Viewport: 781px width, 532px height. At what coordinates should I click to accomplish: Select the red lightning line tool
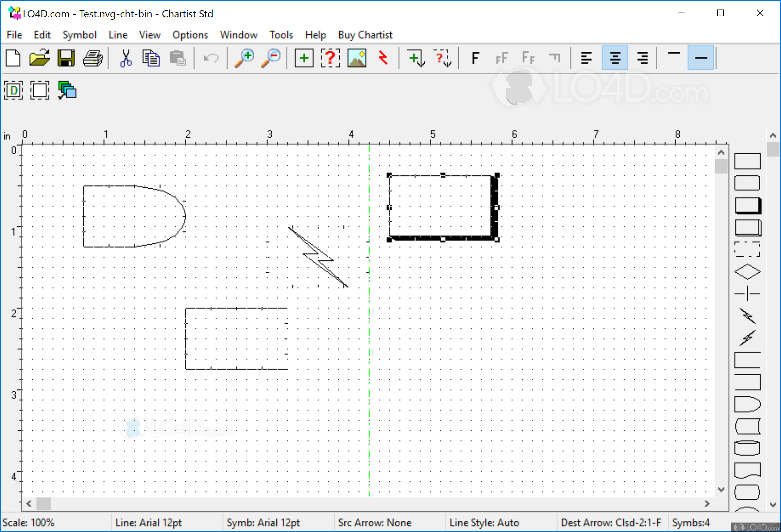383,58
